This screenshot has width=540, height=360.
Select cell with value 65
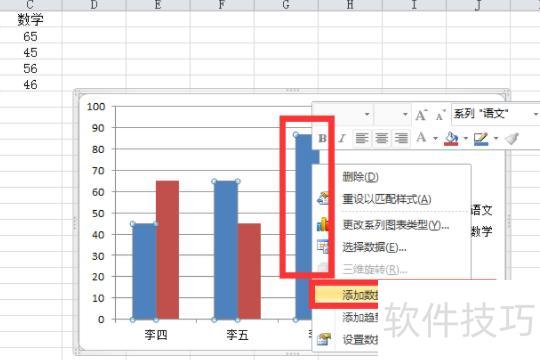[30, 37]
